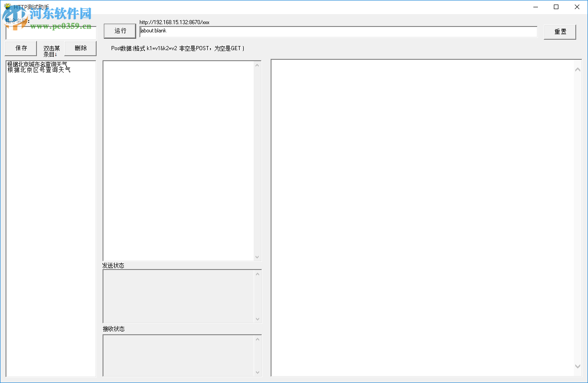
Task: Click the response pane's scroll-up arrow
Action: click(x=578, y=70)
